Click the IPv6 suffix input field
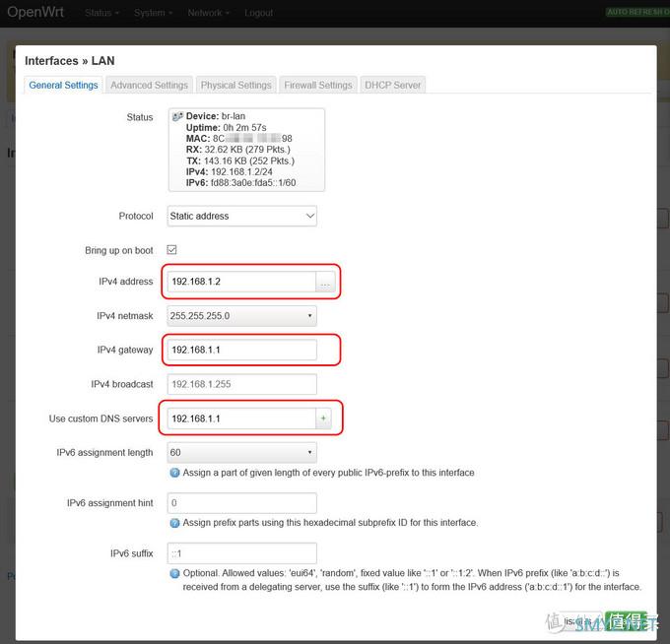 pos(241,553)
